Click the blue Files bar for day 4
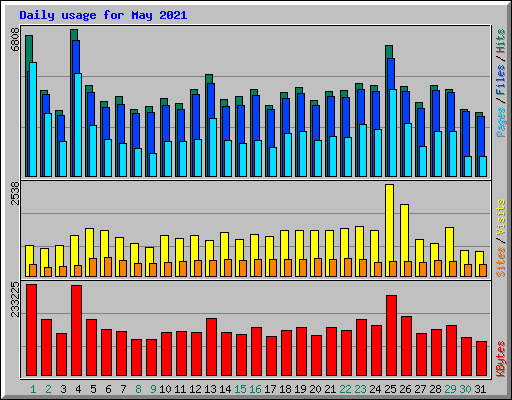Viewport: 512px width, 400px height. [76, 57]
